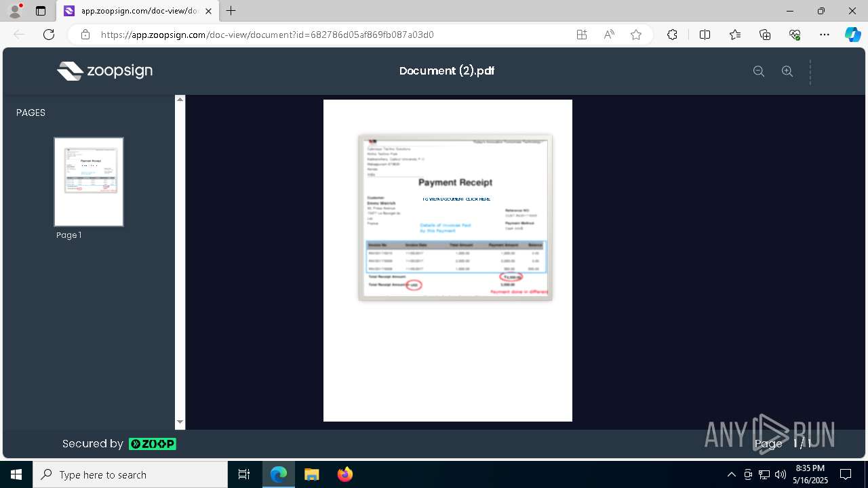
Task: Open network settings tray icon
Action: [x=764, y=474]
